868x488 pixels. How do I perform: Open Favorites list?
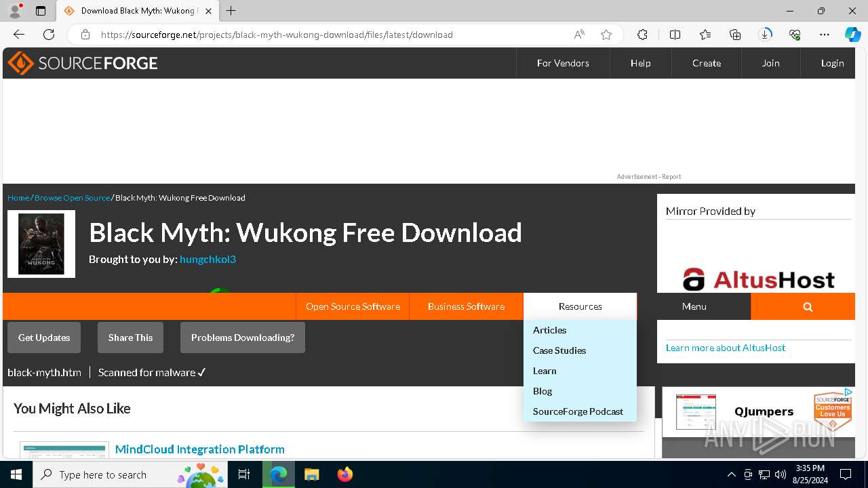point(705,35)
